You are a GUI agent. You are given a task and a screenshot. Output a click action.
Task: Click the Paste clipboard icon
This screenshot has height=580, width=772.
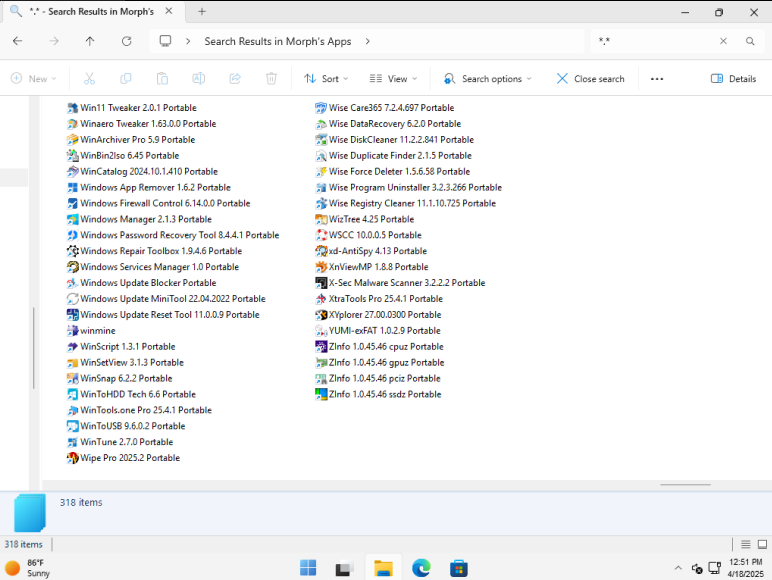point(162,79)
